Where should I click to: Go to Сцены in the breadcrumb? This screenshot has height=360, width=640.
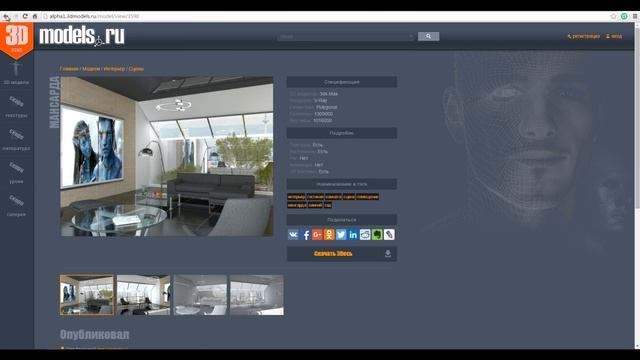136,69
